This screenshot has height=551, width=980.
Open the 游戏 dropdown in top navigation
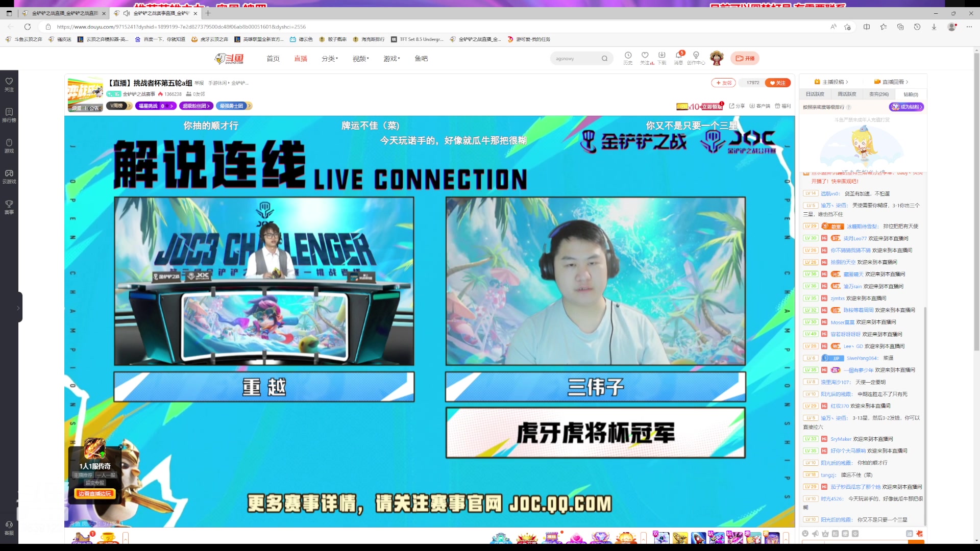[391, 59]
